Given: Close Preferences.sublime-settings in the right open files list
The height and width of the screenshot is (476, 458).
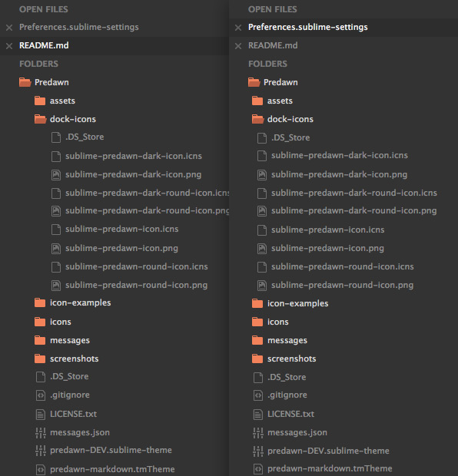Looking at the screenshot, I should click(x=238, y=28).
